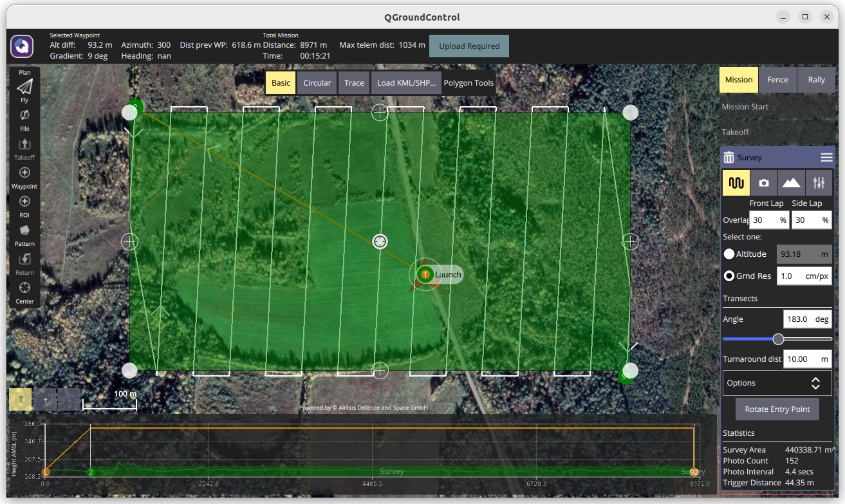The image size is (845, 504).
Task: Expand the Options section
Action: [777, 383]
